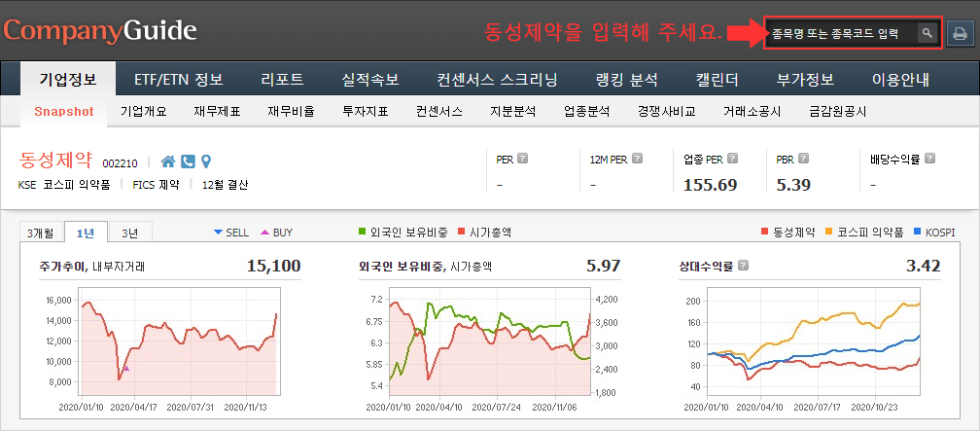
Task: Open the 부가정보 menu
Action: 805,80
